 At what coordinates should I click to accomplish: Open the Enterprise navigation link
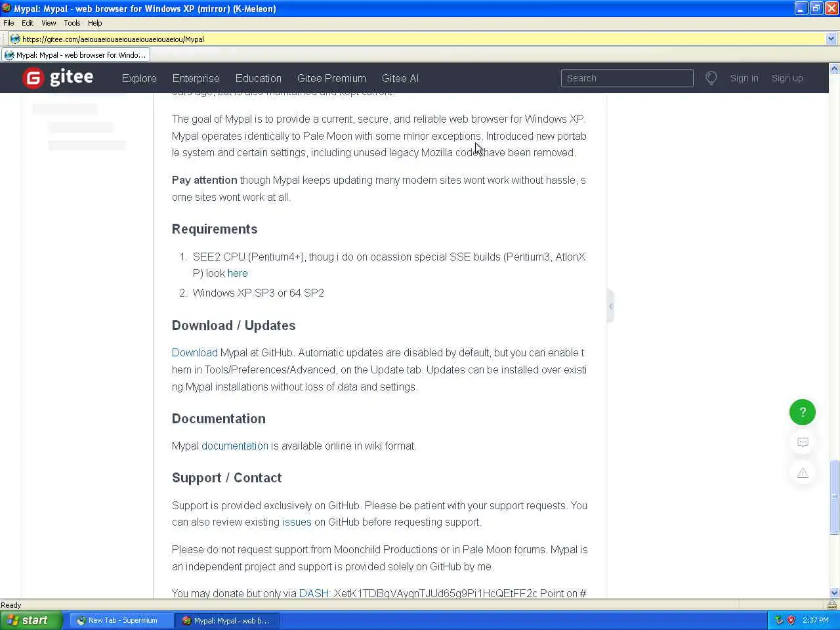[x=196, y=78]
